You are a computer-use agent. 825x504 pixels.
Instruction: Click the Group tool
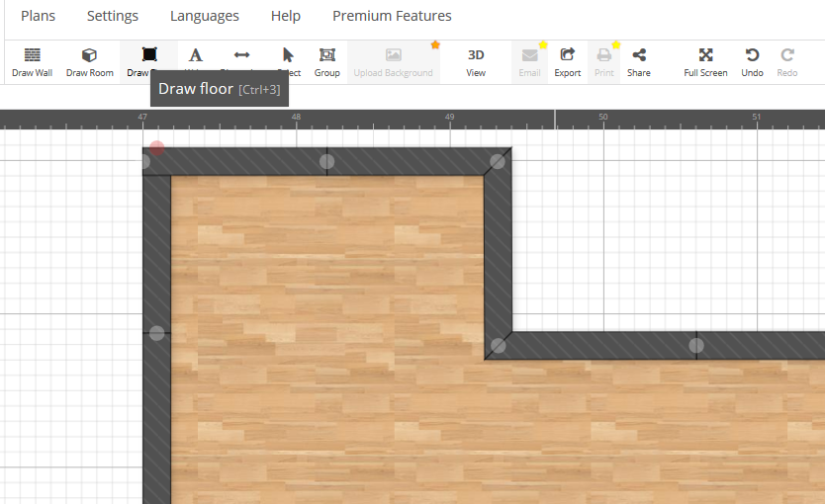(327, 62)
